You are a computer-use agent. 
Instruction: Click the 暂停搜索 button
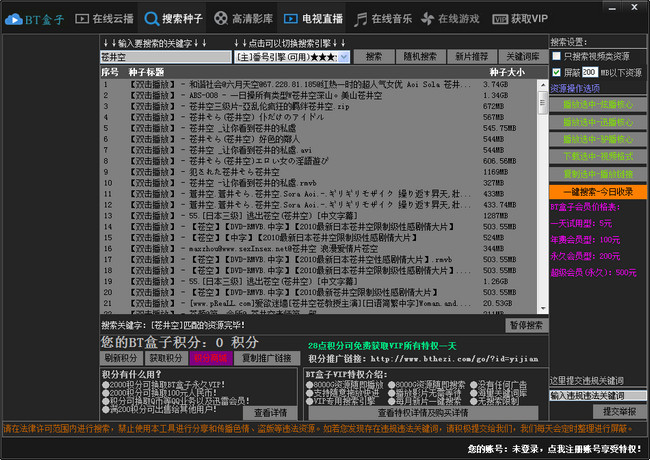pos(526,325)
